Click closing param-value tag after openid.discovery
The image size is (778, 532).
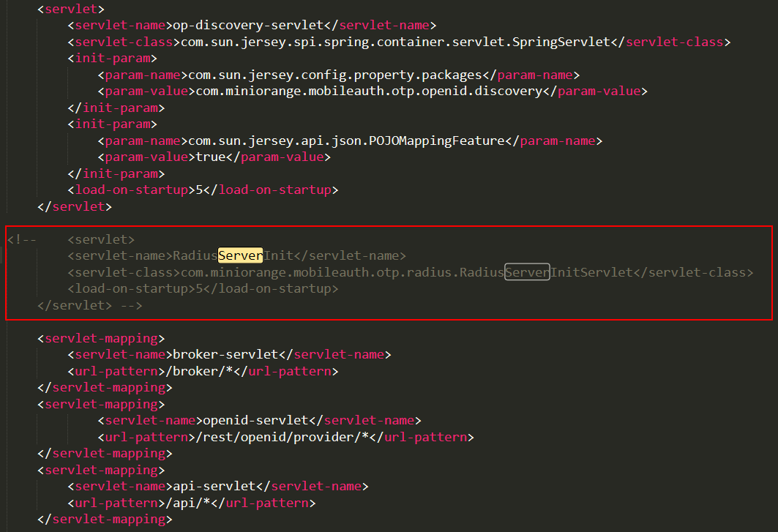coord(596,91)
